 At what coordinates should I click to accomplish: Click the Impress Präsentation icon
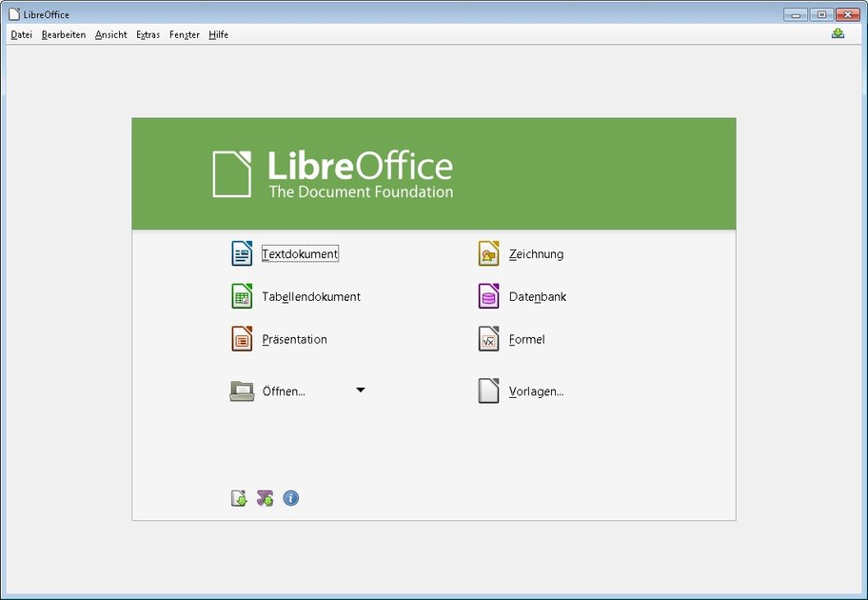242,338
